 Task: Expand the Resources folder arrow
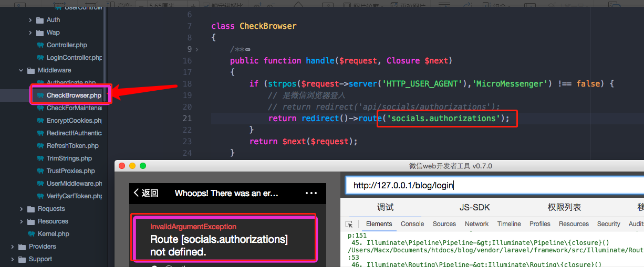[x=21, y=221]
